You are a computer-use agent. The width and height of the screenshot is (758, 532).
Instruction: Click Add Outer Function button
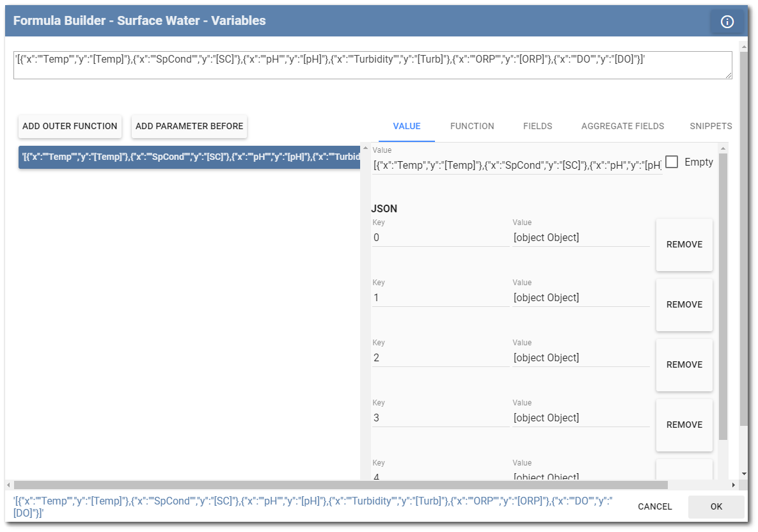tap(70, 126)
